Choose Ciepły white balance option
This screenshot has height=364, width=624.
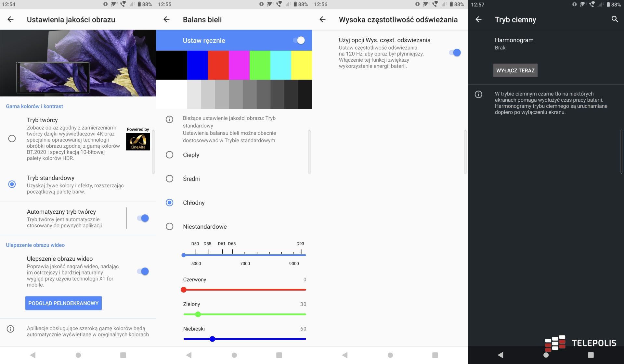170,155
